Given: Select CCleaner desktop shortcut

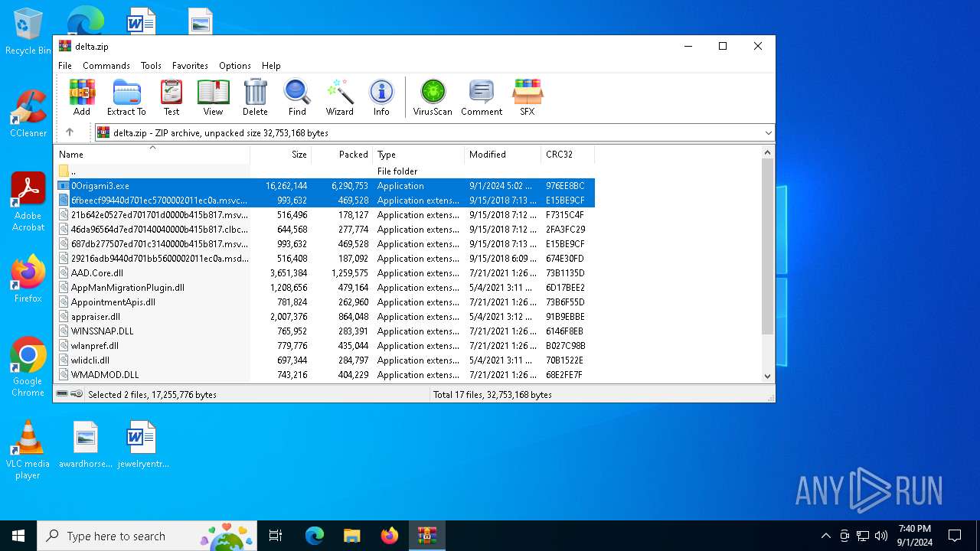Looking at the screenshot, I should [28, 114].
